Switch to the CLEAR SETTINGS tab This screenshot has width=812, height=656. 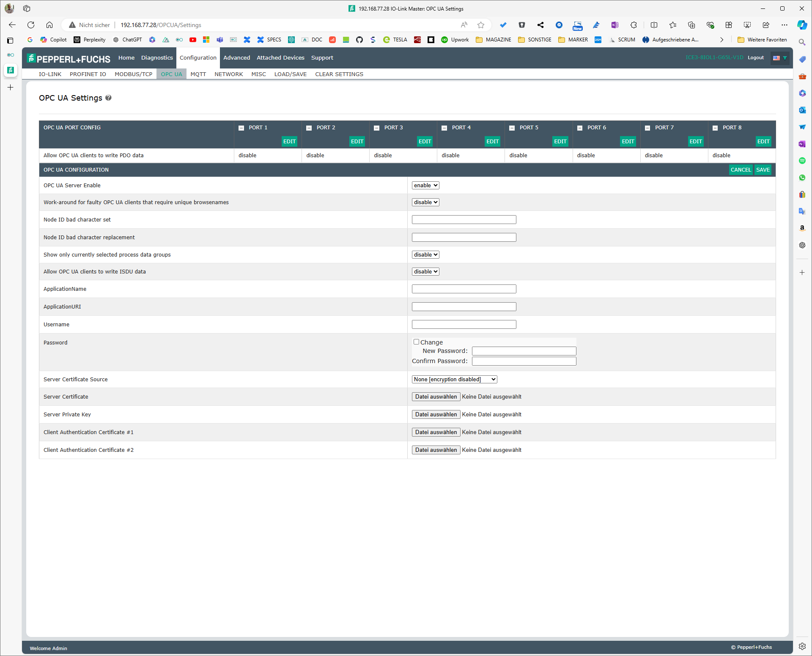click(x=339, y=74)
